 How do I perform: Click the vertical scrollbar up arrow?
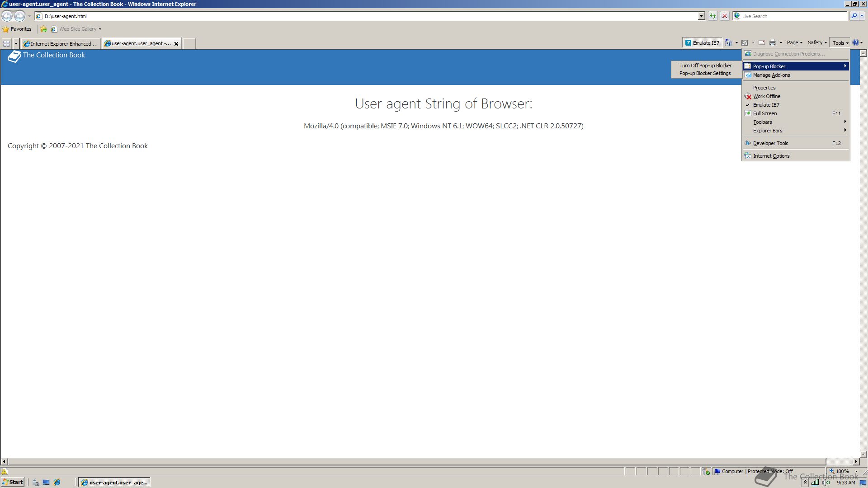863,53
